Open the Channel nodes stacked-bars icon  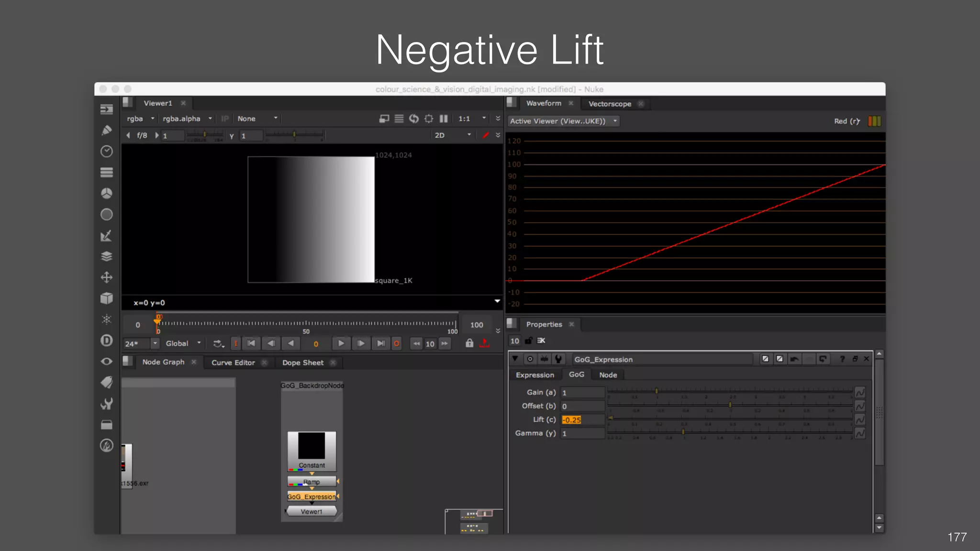pyautogui.click(x=106, y=172)
